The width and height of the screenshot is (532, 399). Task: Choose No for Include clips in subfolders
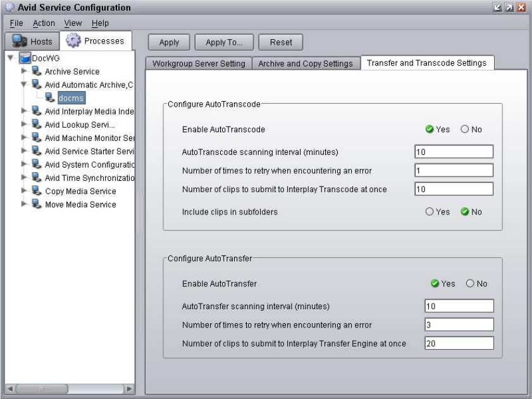click(464, 212)
